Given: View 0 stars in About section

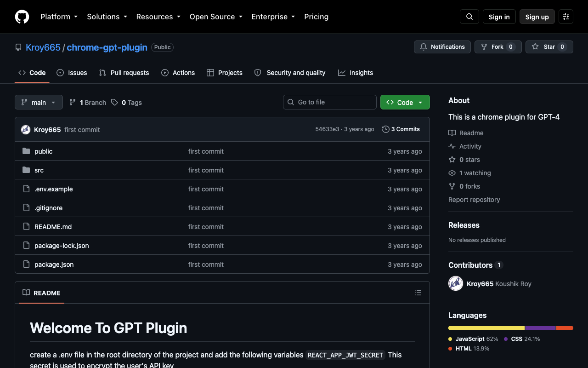Looking at the screenshot, I should pos(464,160).
